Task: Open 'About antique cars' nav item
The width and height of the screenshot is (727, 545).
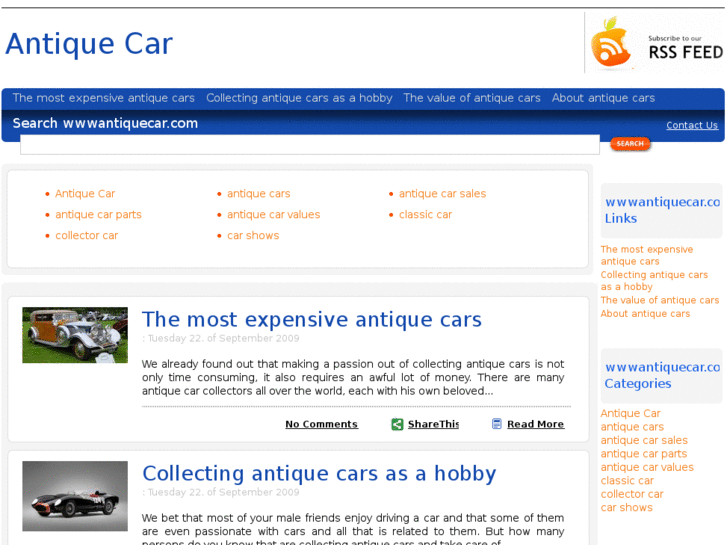Action: point(603,98)
